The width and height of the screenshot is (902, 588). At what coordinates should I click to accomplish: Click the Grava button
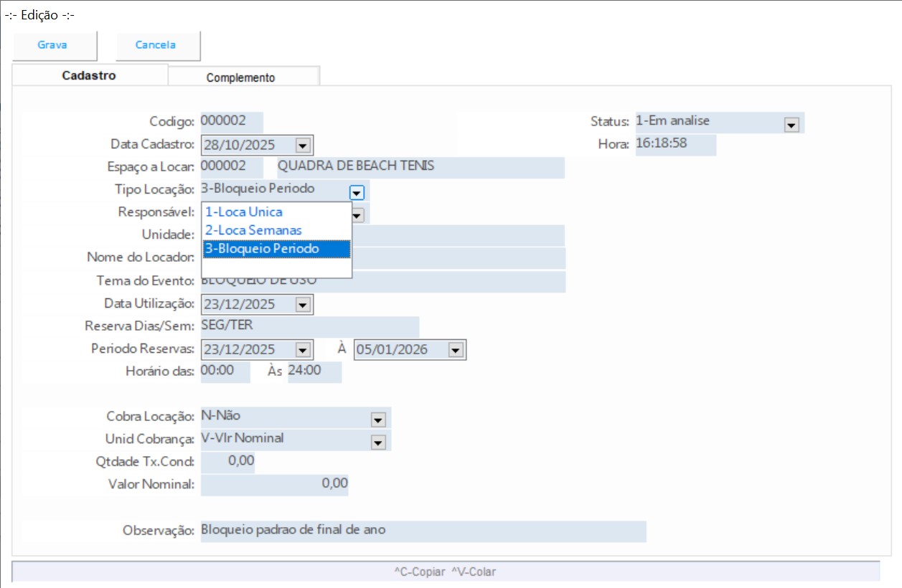point(52,45)
